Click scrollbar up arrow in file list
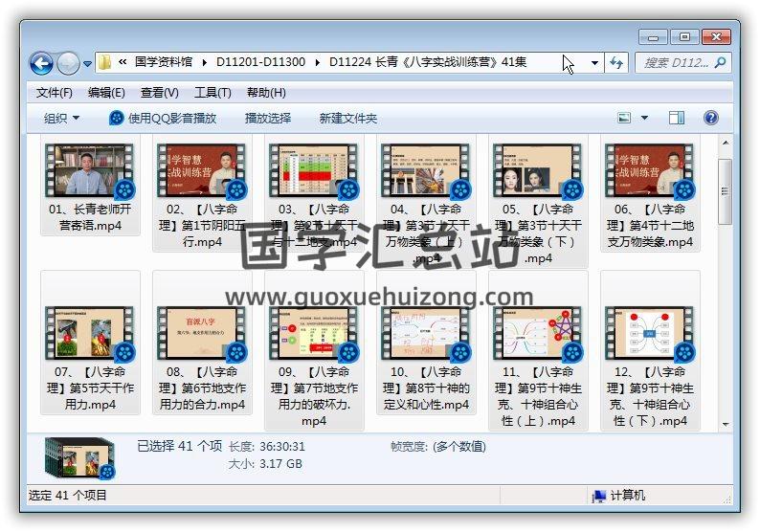760x532 pixels. pyautogui.click(x=726, y=143)
